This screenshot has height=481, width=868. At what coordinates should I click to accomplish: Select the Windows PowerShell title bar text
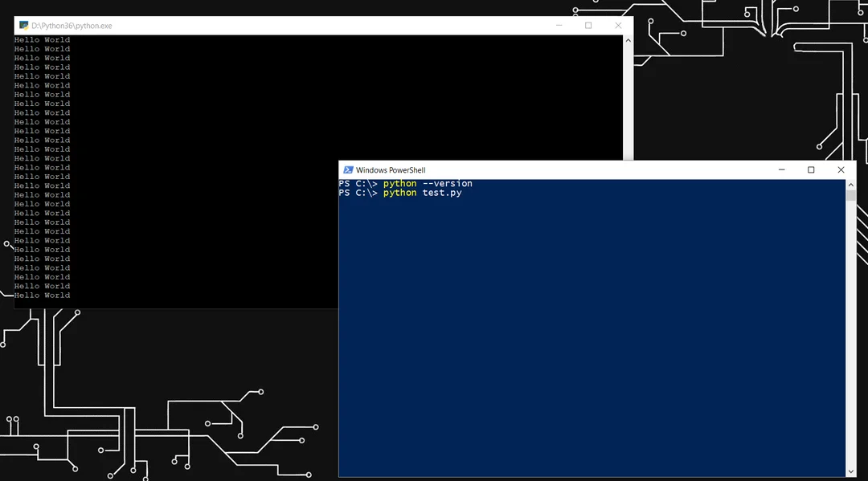click(391, 169)
